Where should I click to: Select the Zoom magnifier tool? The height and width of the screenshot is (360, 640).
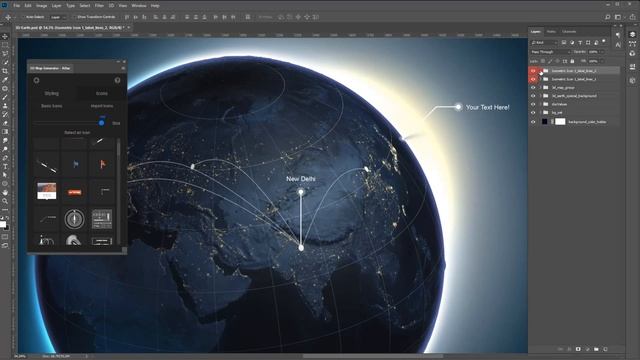coord(5,201)
